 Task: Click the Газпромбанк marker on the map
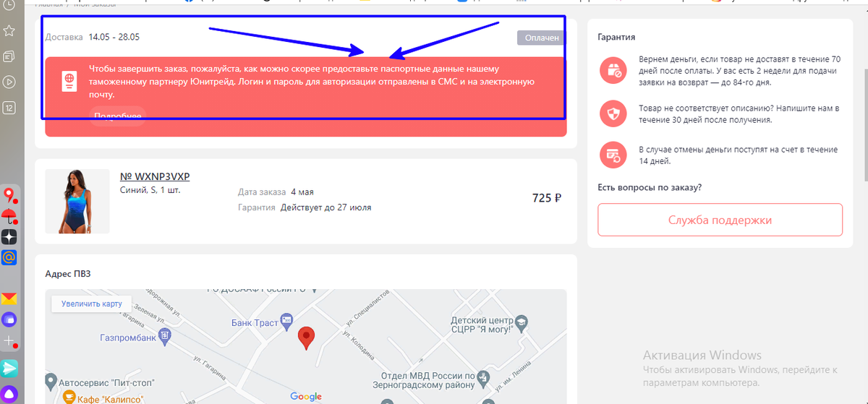click(x=166, y=335)
